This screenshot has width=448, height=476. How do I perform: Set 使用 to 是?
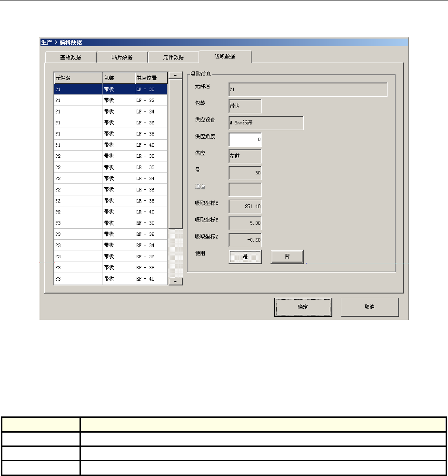pyautogui.click(x=245, y=257)
